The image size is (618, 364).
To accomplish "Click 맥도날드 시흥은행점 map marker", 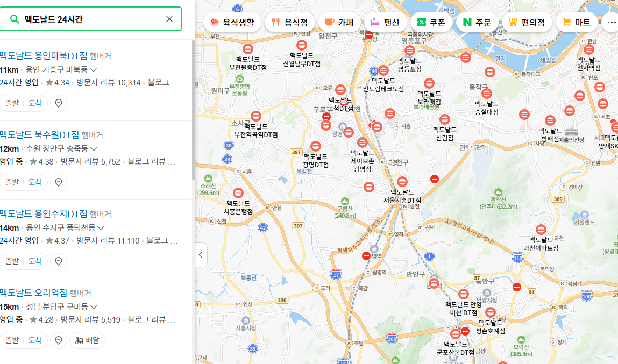I will pos(238,193).
